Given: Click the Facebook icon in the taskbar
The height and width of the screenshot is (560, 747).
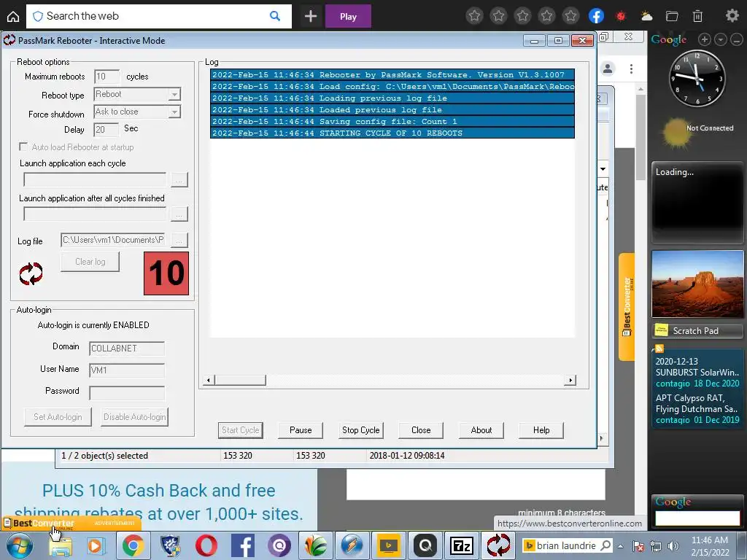Looking at the screenshot, I should coord(243,545).
